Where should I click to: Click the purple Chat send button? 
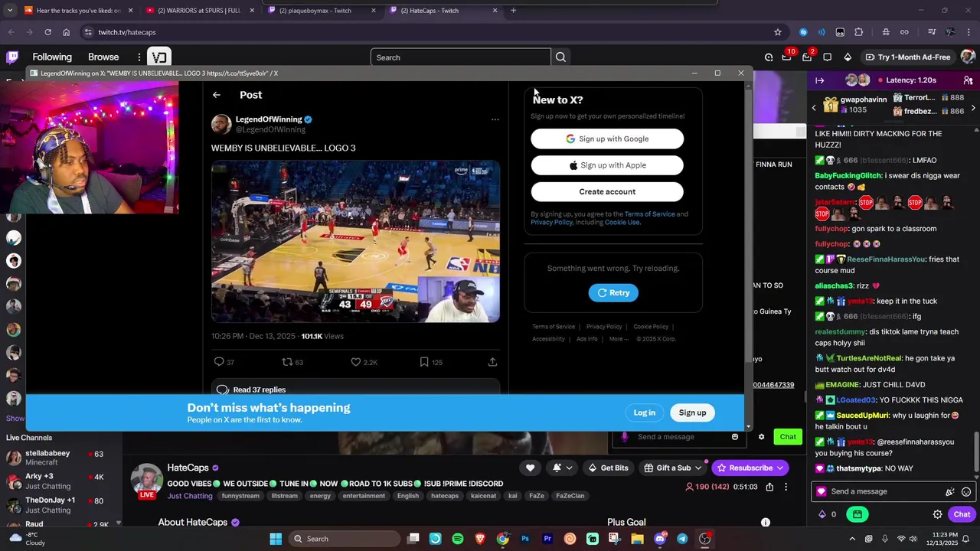[962, 514]
